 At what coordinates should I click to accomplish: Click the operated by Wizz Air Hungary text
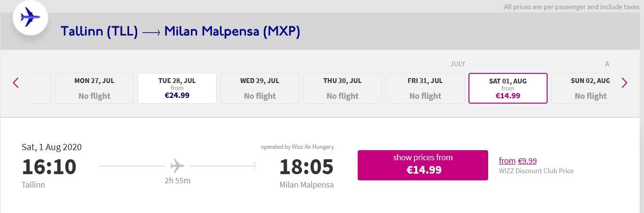click(297, 147)
